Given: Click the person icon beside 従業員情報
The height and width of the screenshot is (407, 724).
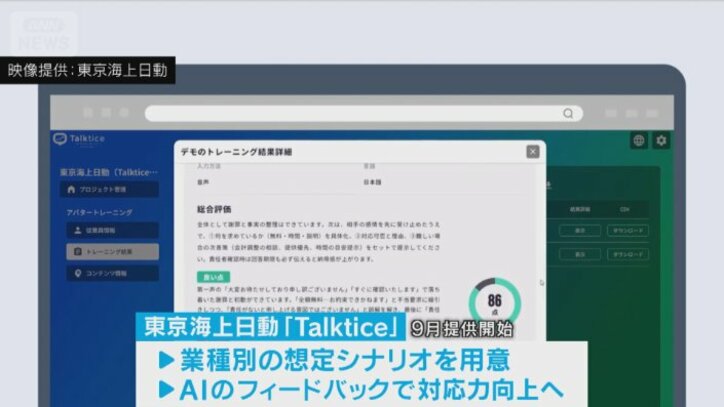Looking at the screenshot, I should pos(78,230).
